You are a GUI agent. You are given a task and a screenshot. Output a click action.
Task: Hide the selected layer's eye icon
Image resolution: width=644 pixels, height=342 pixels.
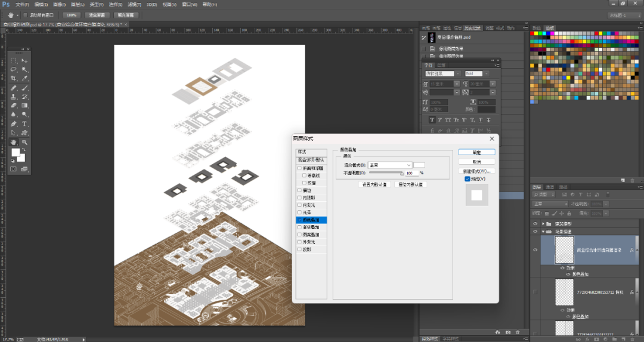[x=535, y=250]
